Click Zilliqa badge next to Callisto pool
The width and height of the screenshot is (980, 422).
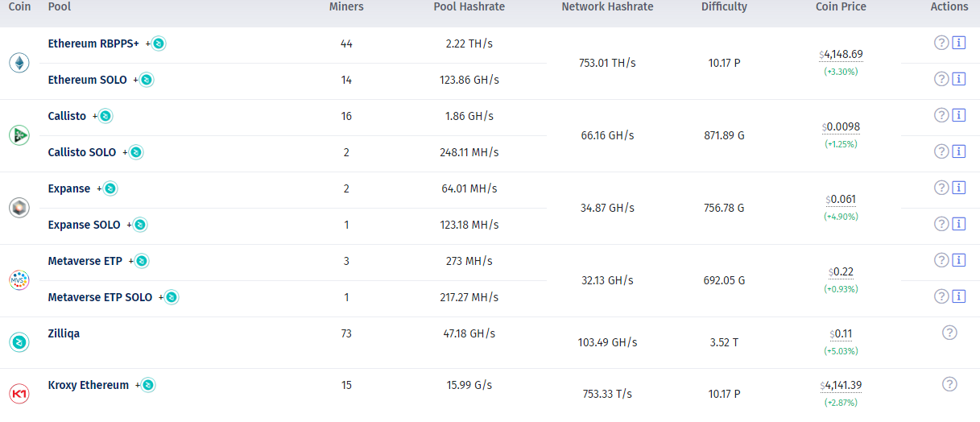point(105,116)
